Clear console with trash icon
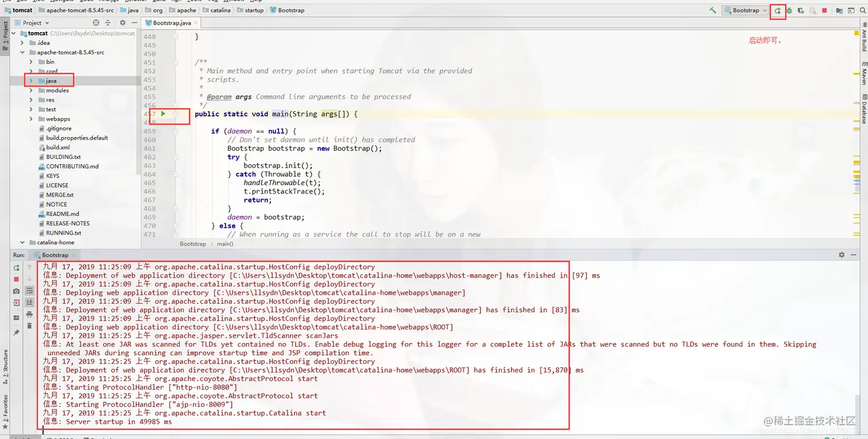This screenshot has height=439, width=868. (x=29, y=325)
